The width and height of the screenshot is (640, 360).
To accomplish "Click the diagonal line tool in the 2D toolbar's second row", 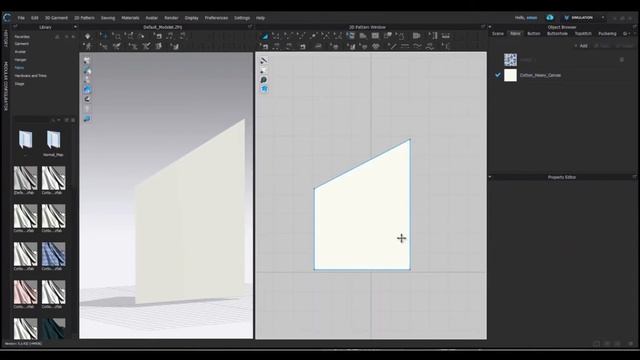I will coord(393,46).
